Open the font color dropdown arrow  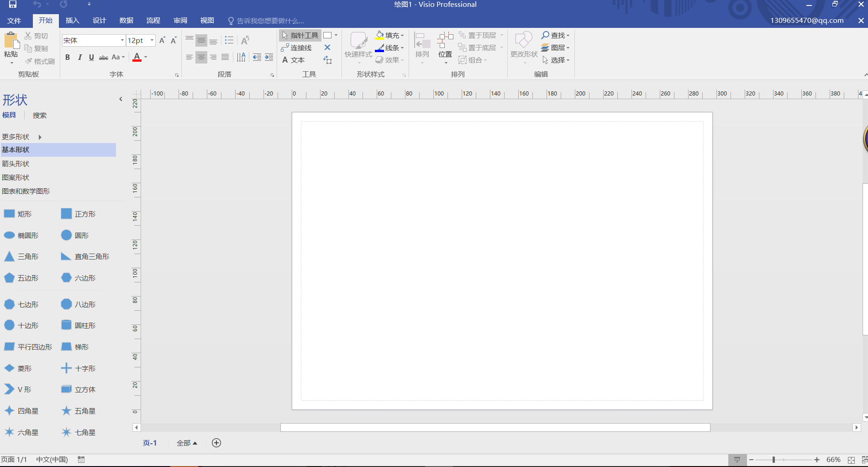click(146, 57)
